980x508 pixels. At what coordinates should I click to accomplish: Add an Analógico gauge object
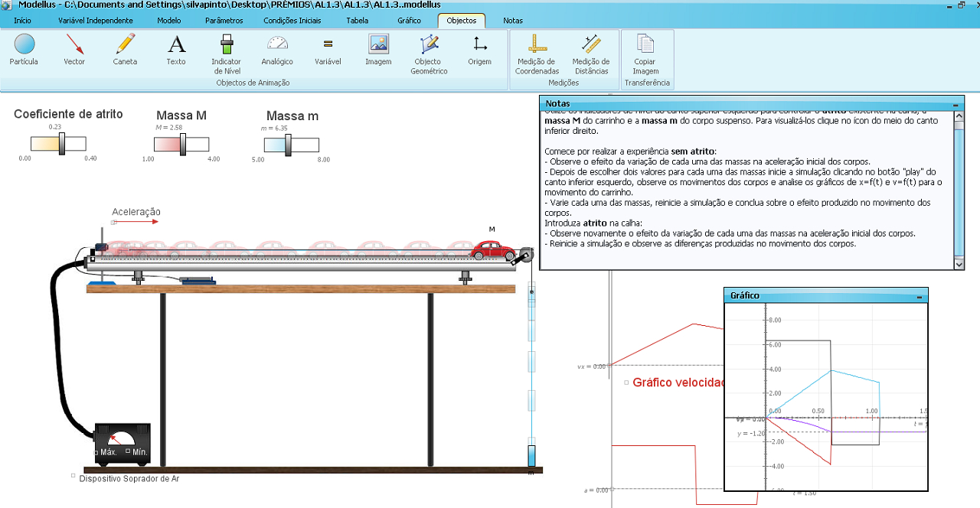(x=277, y=50)
